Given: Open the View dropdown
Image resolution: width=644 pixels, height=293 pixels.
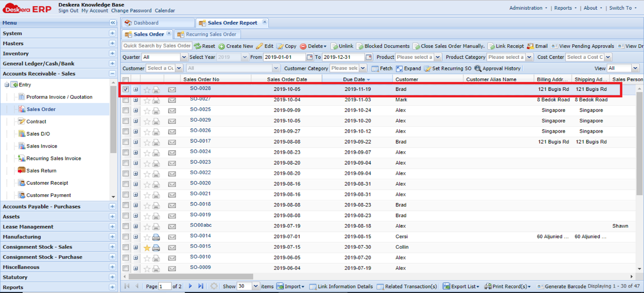Looking at the screenshot, I should click(635, 68).
